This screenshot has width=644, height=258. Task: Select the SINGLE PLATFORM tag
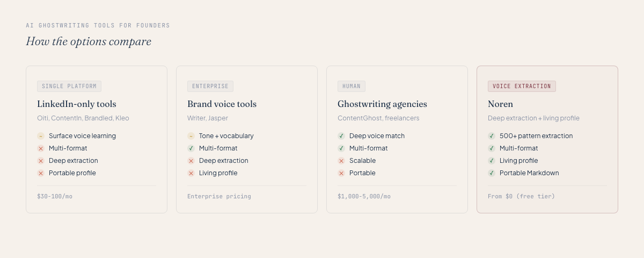point(69,86)
